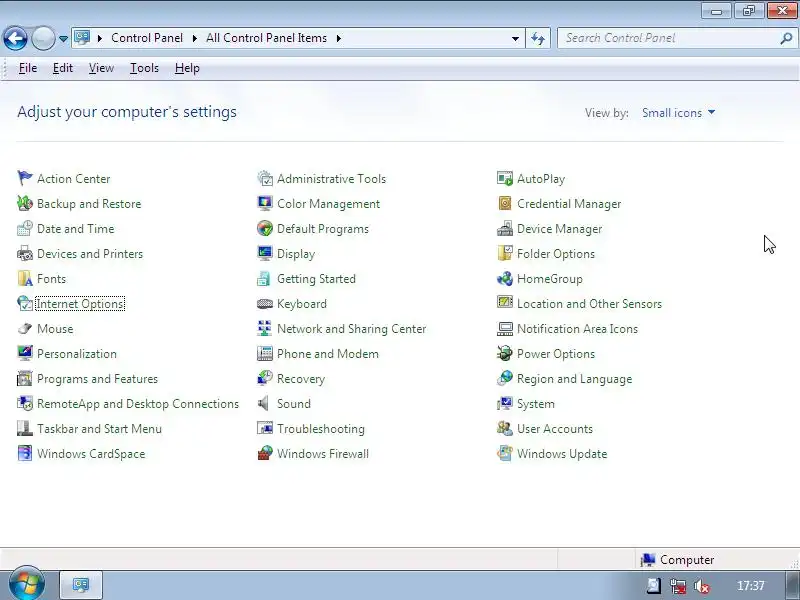Viewport: 800px width, 600px height.
Task: Click the Network and Sharing Center icon
Action: tap(265, 328)
